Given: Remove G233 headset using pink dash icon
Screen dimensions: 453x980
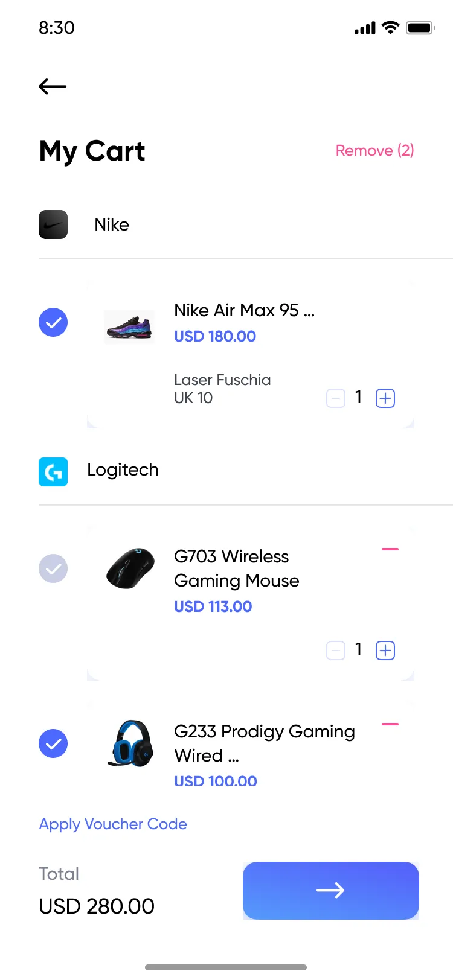Looking at the screenshot, I should pos(390,724).
